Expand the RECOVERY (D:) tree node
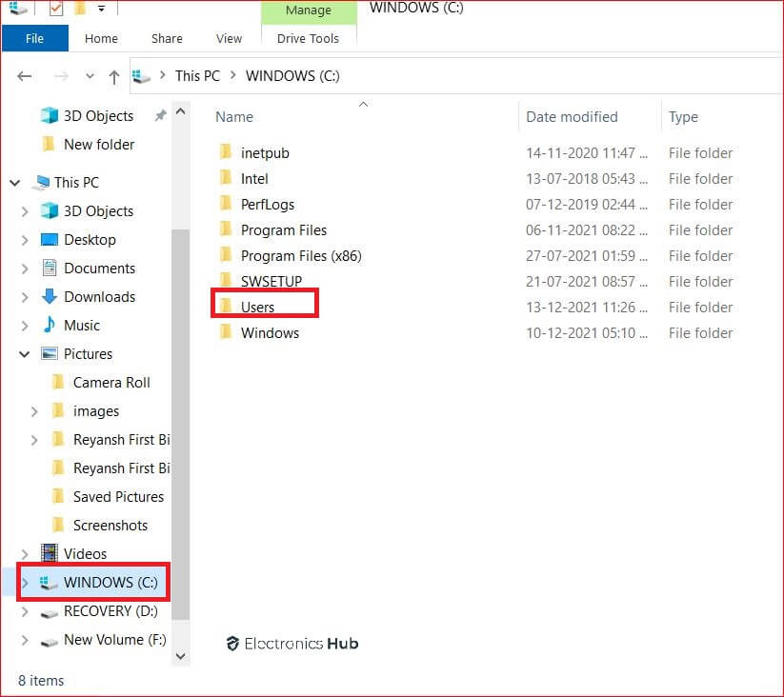Screen dimensions: 784x697 pos(24,611)
